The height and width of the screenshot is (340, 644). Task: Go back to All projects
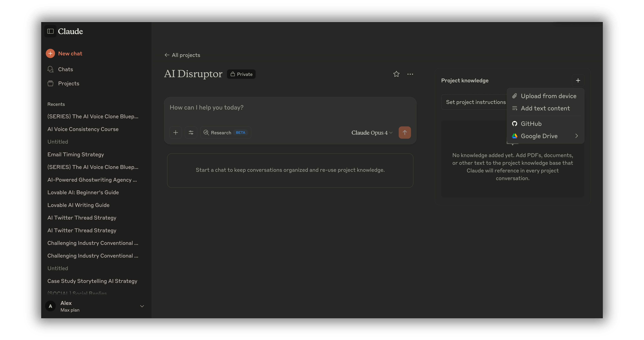[x=183, y=55]
